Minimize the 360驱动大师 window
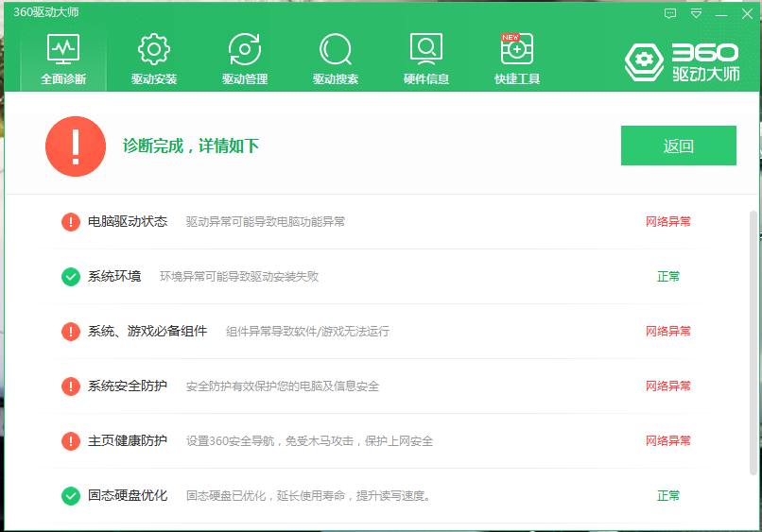The image size is (762, 532). 721,14
